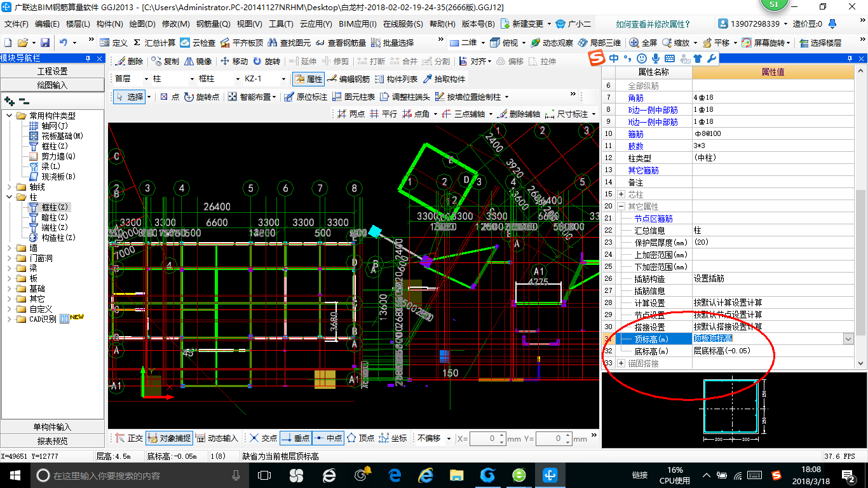Toggle 顶点 vertex snap
This screenshot has height=488, width=868.
tap(360, 438)
